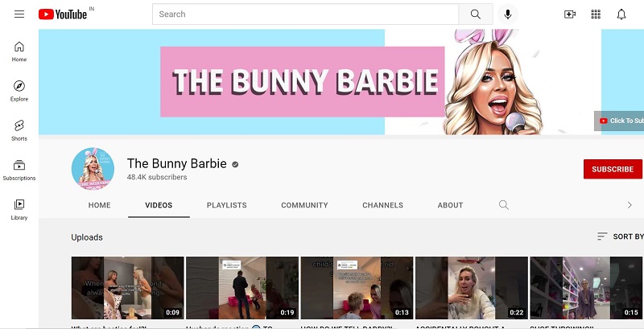This screenshot has height=329, width=644.
Task: Open Library in the sidebar
Action: point(19,210)
